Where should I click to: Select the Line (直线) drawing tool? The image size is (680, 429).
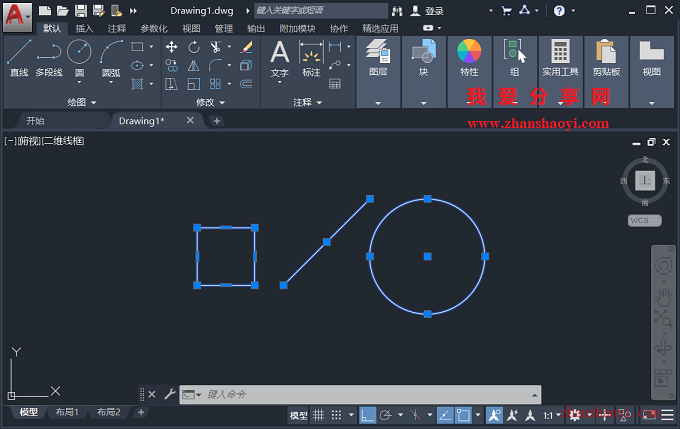pyautogui.click(x=19, y=59)
